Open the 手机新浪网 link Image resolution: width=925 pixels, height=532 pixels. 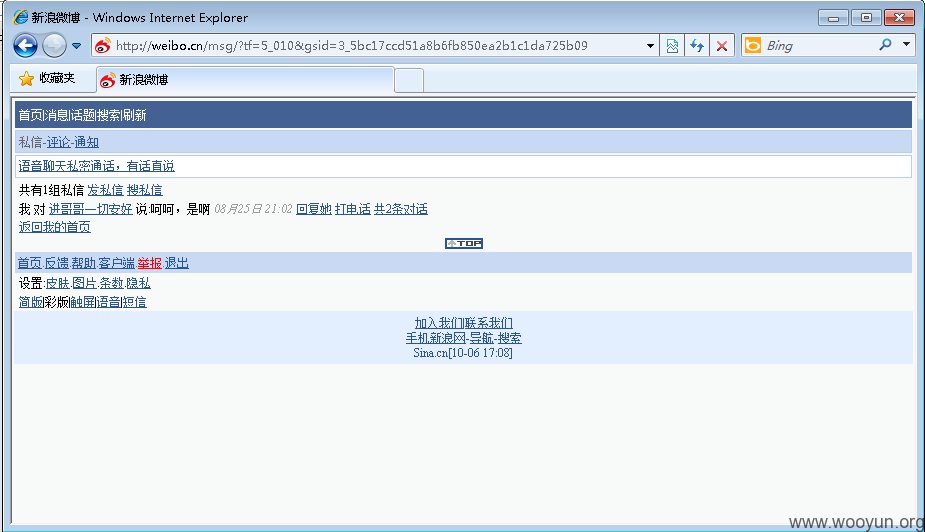435,338
